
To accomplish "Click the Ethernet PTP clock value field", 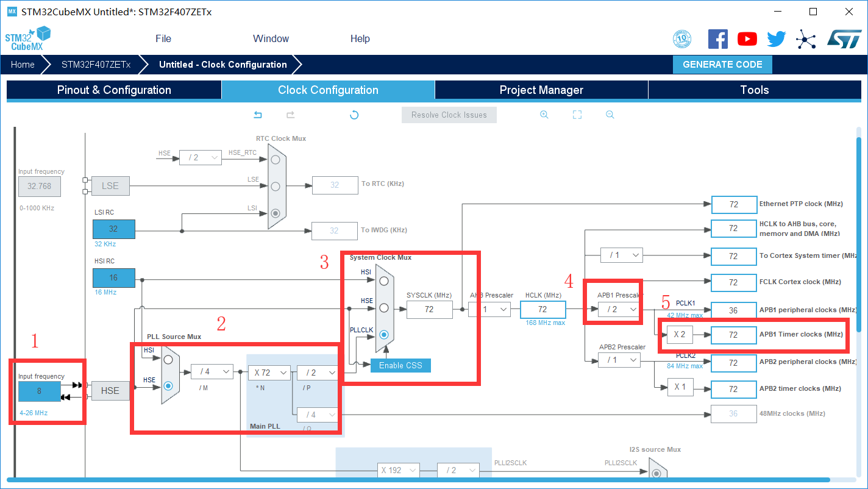I will pos(734,204).
